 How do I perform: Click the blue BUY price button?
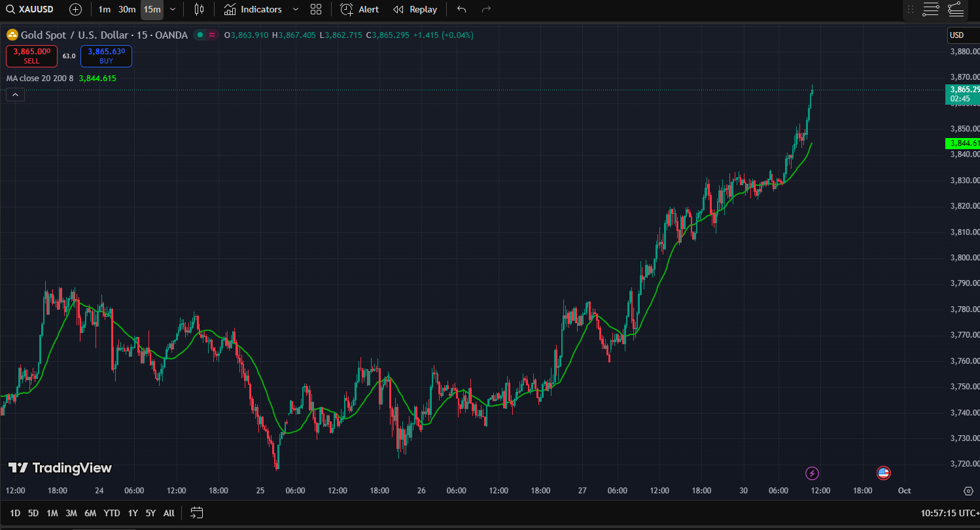(106, 56)
